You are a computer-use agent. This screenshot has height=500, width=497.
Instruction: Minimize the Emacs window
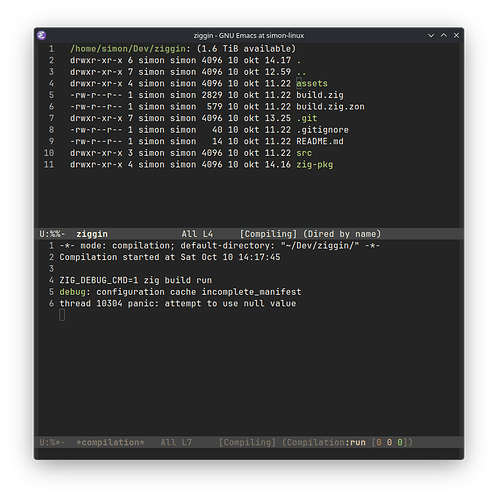[431, 35]
